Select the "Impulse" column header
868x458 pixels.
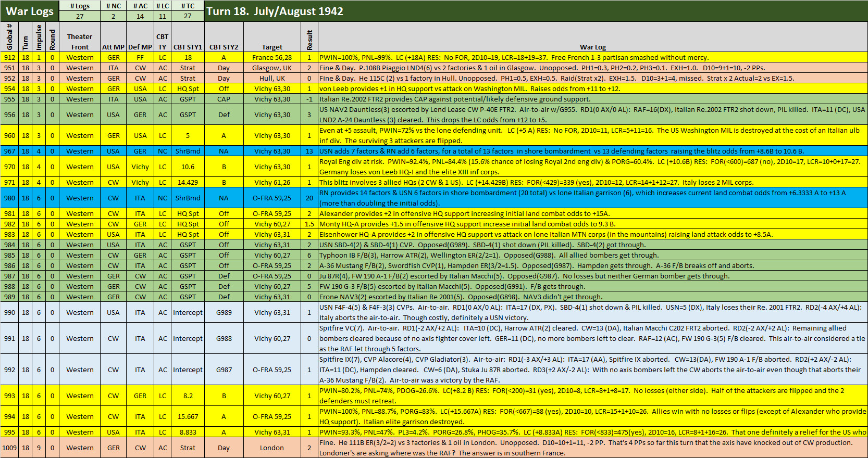[x=39, y=36]
